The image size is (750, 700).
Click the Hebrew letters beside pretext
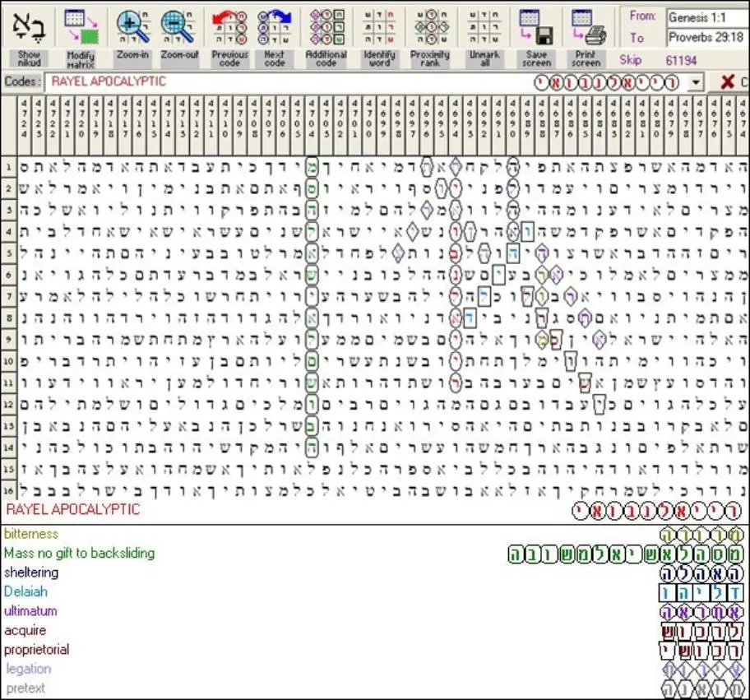coord(702,690)
